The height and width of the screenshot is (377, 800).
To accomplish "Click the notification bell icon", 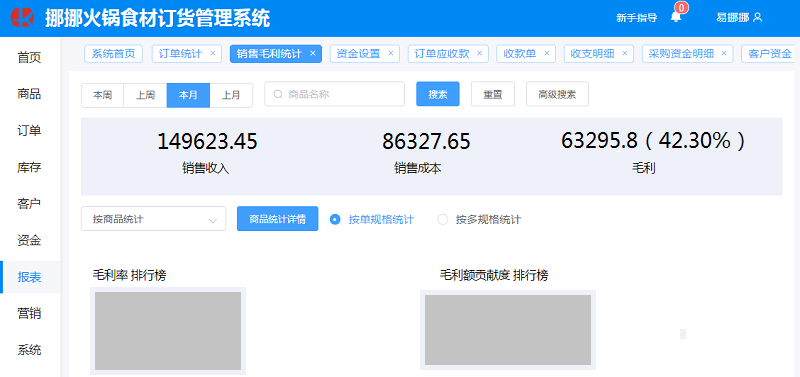I will (676, 17).
